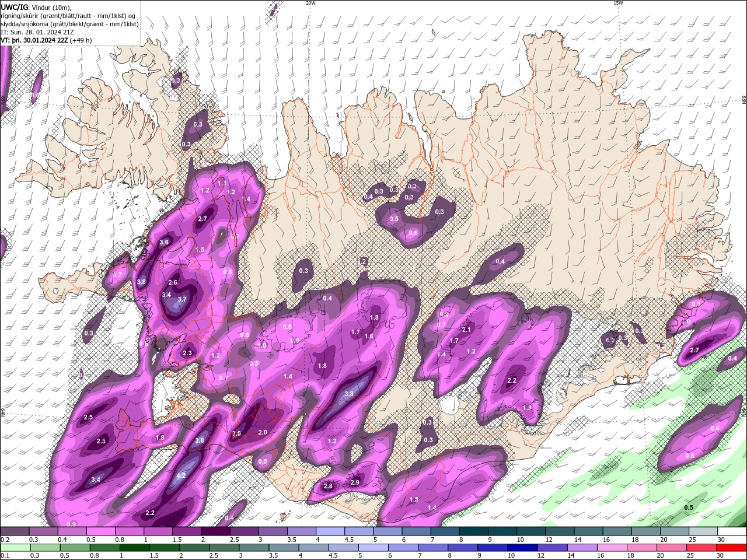747x560 pixels.
Task: Click the darkest green swatch labeled 1
Action: 134,548
